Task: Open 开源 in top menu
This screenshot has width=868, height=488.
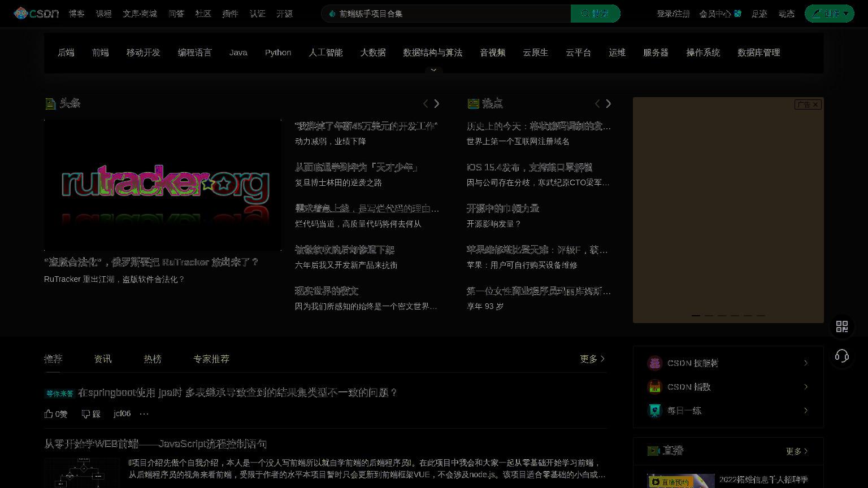Action: pyautogui.click(x=285, y=14)
